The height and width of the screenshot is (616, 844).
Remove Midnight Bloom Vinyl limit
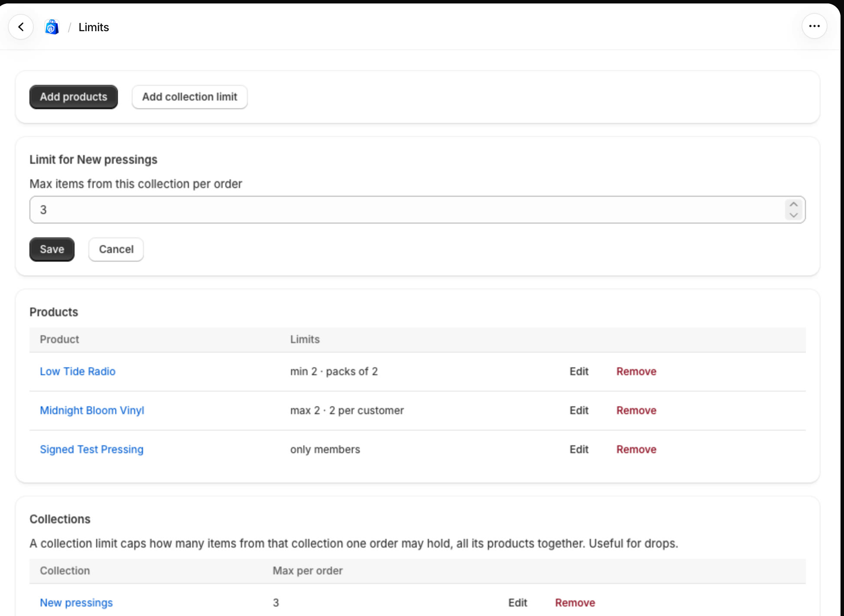point(636,410)
